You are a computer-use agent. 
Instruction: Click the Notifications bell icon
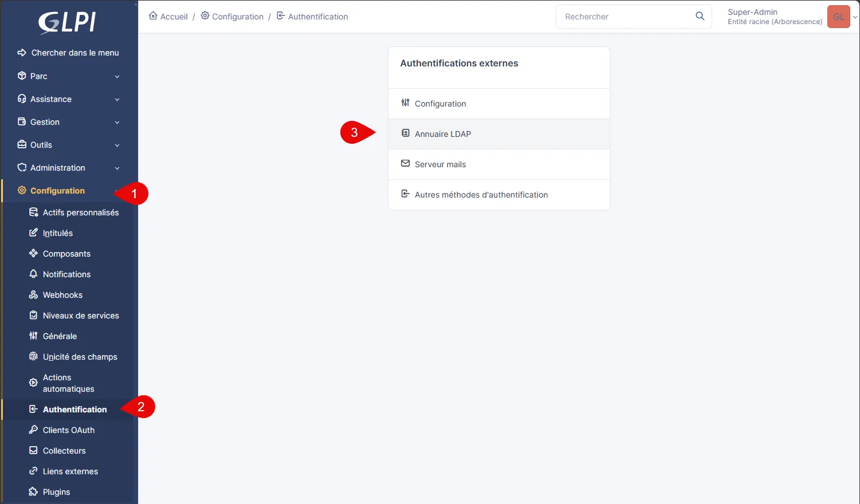point(33,274)
